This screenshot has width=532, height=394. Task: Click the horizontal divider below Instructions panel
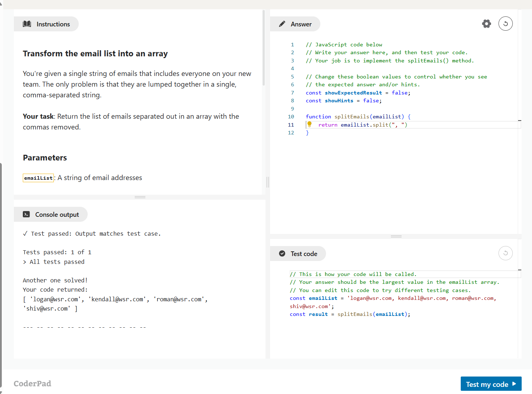(140, 197)
